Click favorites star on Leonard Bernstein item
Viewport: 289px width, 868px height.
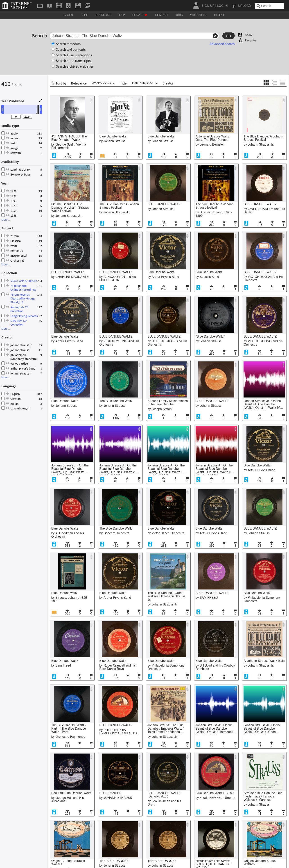(224, 154)
